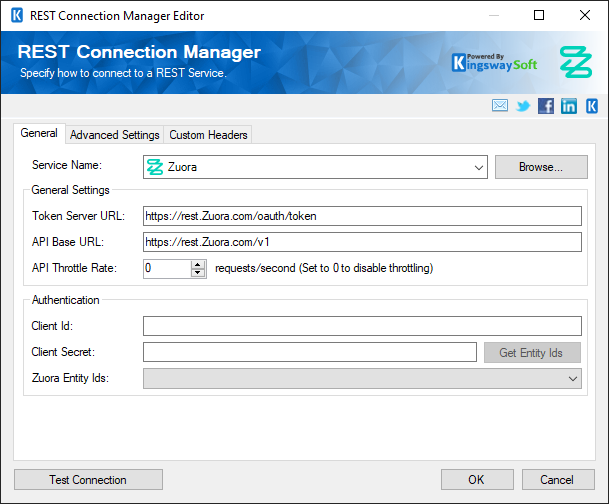Click the KingswaySoft logo in banner
The width and height of the screenshot is (609, 504).
pyautogui.click(x=495, y=63)
